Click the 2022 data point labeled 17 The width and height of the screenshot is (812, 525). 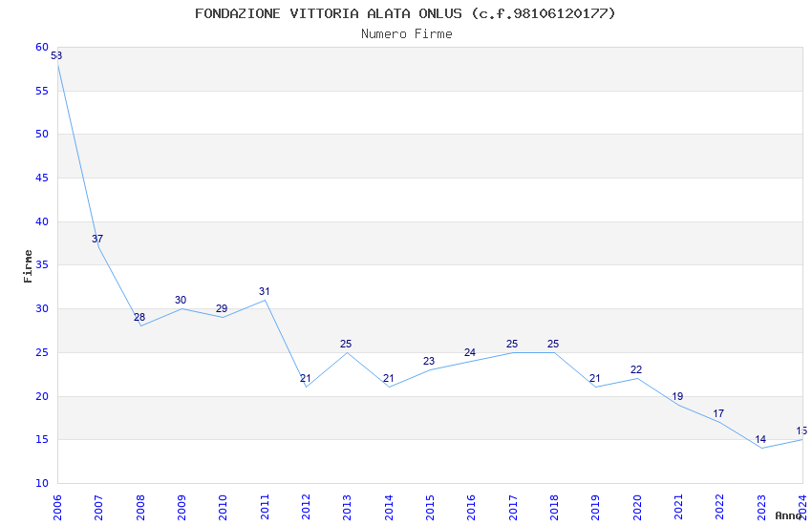[720, 422]
